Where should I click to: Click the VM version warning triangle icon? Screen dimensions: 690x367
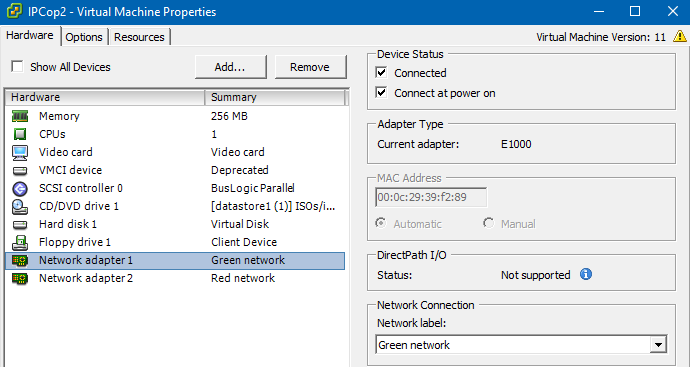[680, 37]
